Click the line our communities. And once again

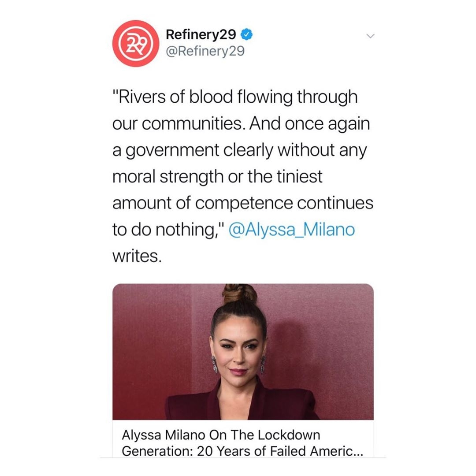click(241, 124)
